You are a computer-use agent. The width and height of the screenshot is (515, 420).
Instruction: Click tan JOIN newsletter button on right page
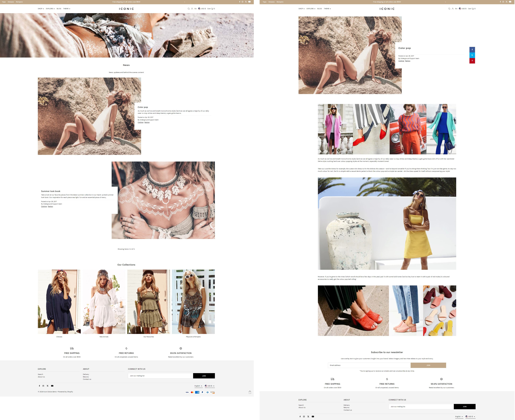click(428, 365)
